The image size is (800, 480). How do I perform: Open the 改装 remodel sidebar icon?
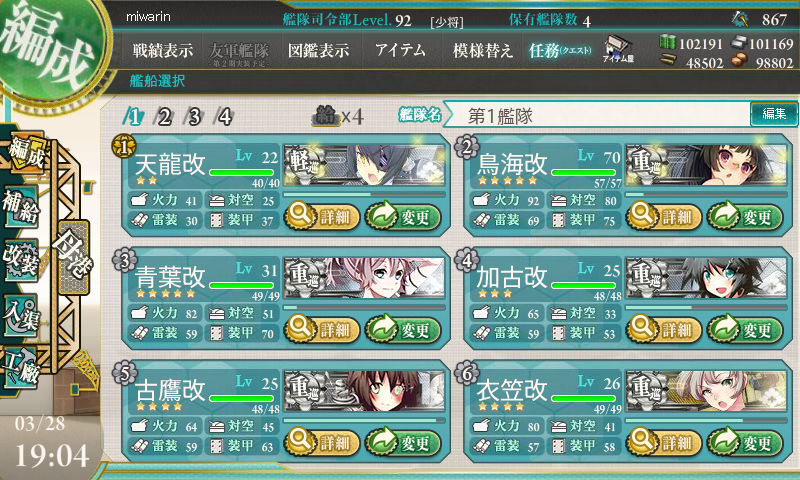click(x=21, y=260)
